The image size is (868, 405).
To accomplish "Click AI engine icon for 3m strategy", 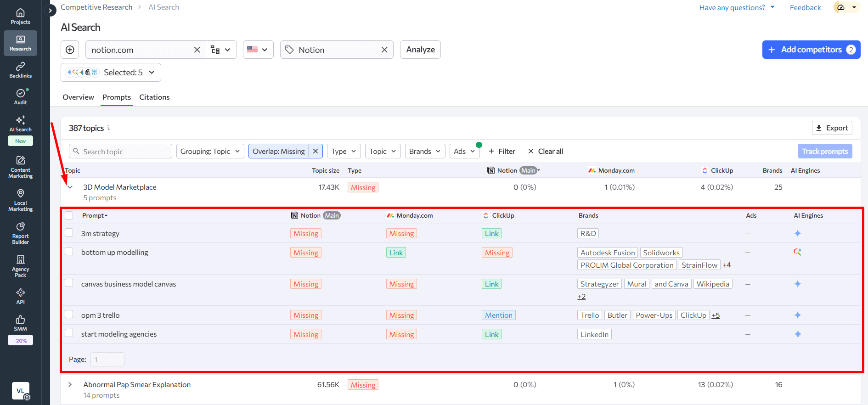I will pyautogui.click(x=797, y=233).
